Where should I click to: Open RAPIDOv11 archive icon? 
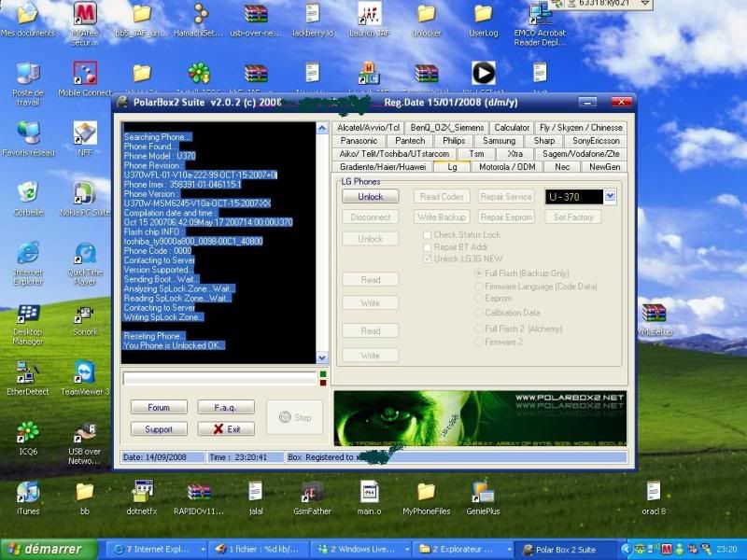click(199, 497)
